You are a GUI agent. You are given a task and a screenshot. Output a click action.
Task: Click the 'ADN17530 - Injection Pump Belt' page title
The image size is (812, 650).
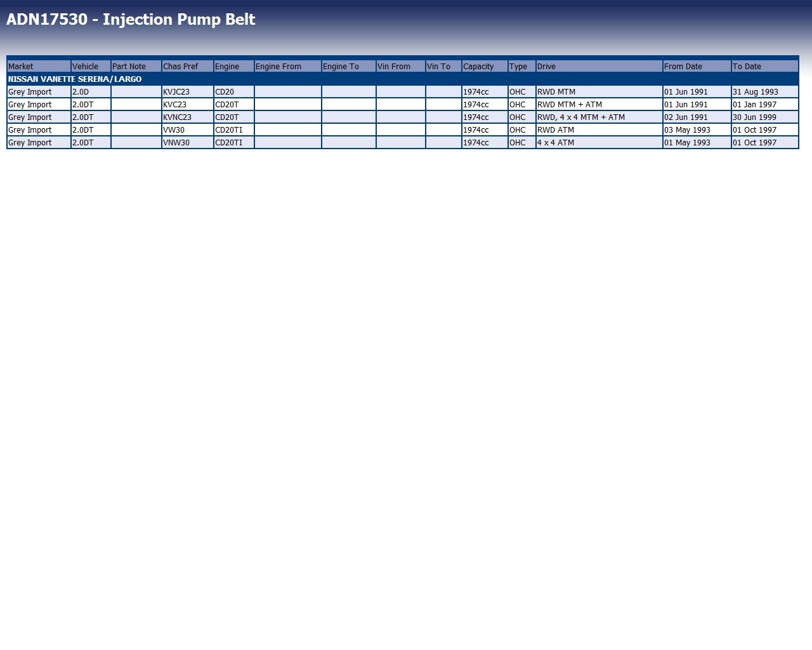click(x=131, y=20)
